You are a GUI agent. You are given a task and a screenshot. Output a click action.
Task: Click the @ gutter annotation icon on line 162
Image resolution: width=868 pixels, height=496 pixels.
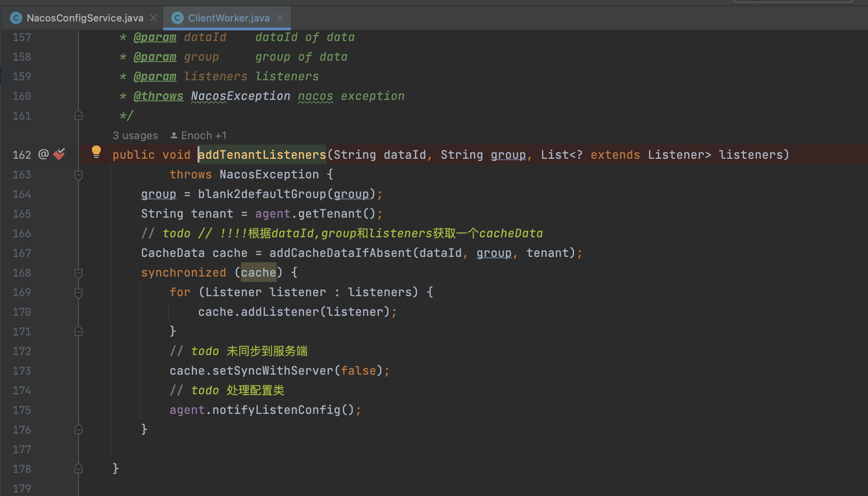(43, 154)
